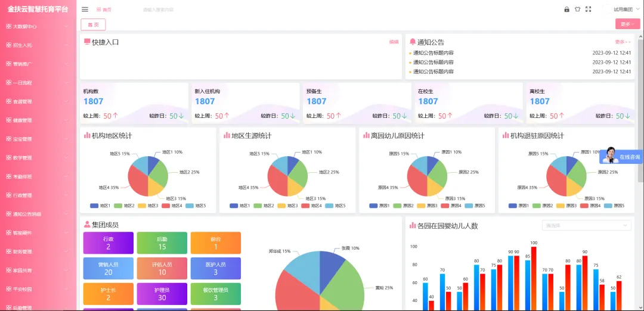Click the 一日流程 grid icon
The image size is (644, 311).
click(8, 82)
